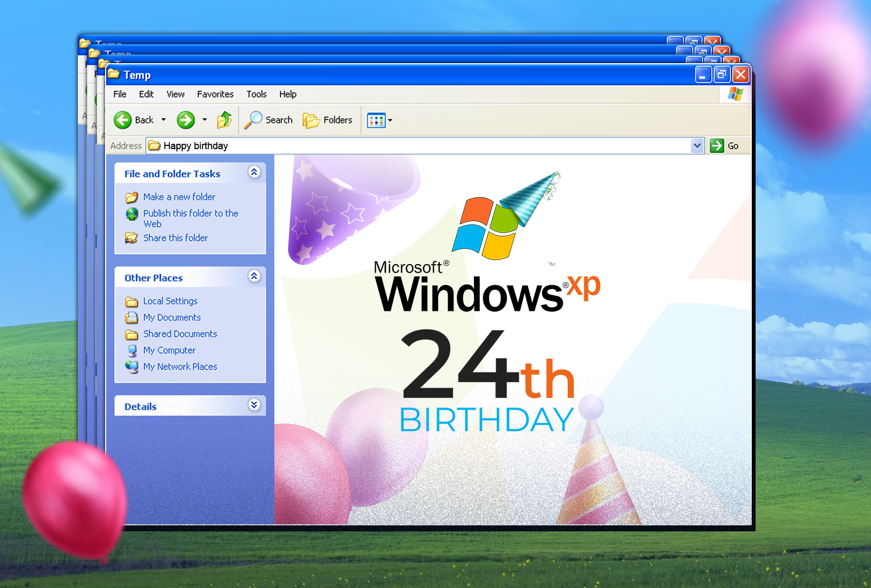Collapse the Other Places panel
This screenshot has width=871, height=588.
tap(254, 276)
